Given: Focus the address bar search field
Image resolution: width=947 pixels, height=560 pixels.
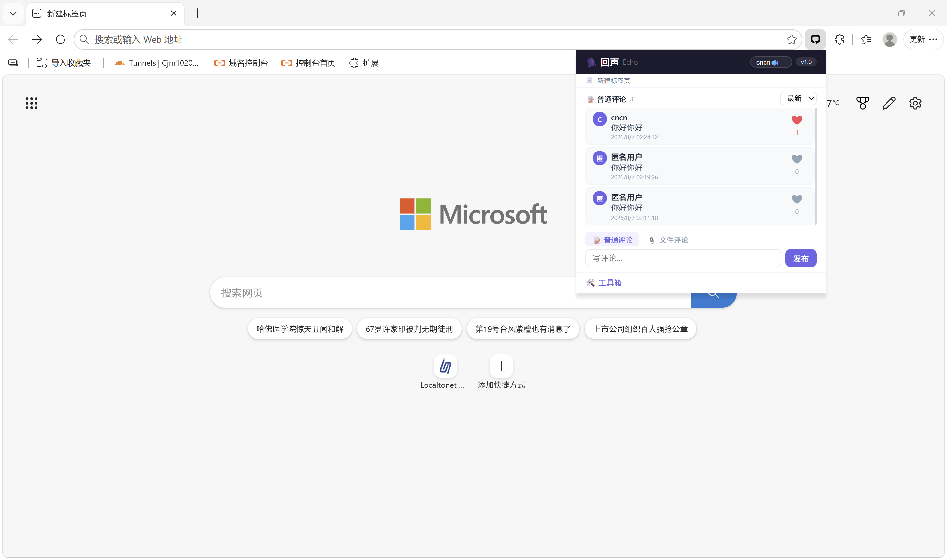Looking at the screenshot, I should [438, 39].
